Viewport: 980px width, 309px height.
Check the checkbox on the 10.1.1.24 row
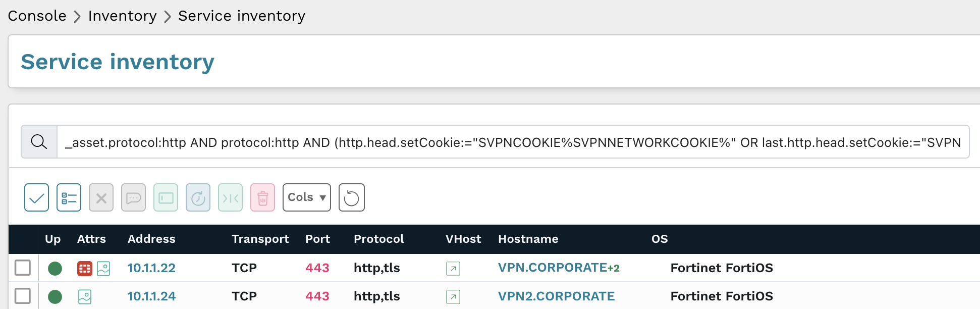click(23, 296)
